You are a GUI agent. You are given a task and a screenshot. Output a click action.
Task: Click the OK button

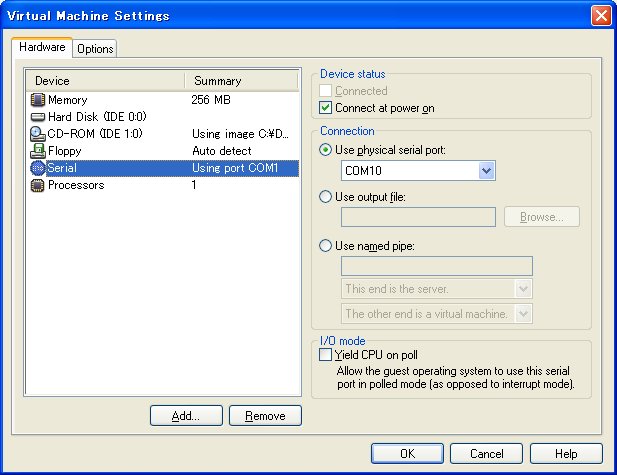407,454
